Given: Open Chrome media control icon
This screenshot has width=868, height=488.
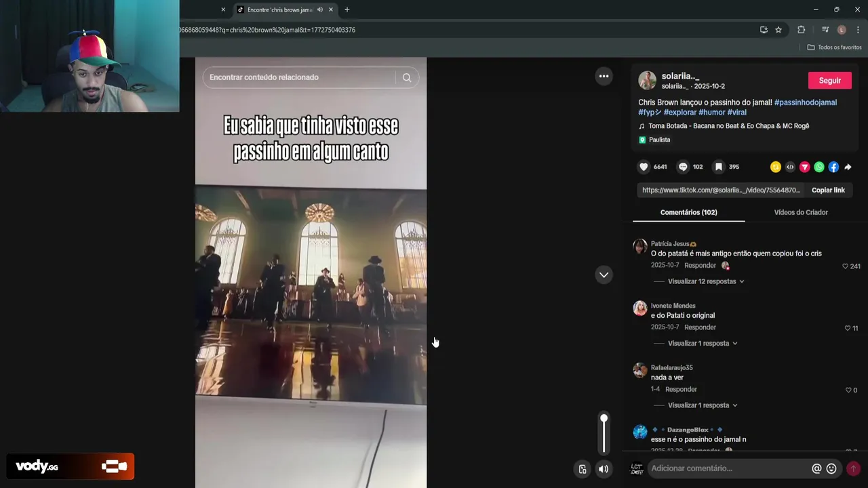Looking at the screenshot, I should (x=825, y=30).
